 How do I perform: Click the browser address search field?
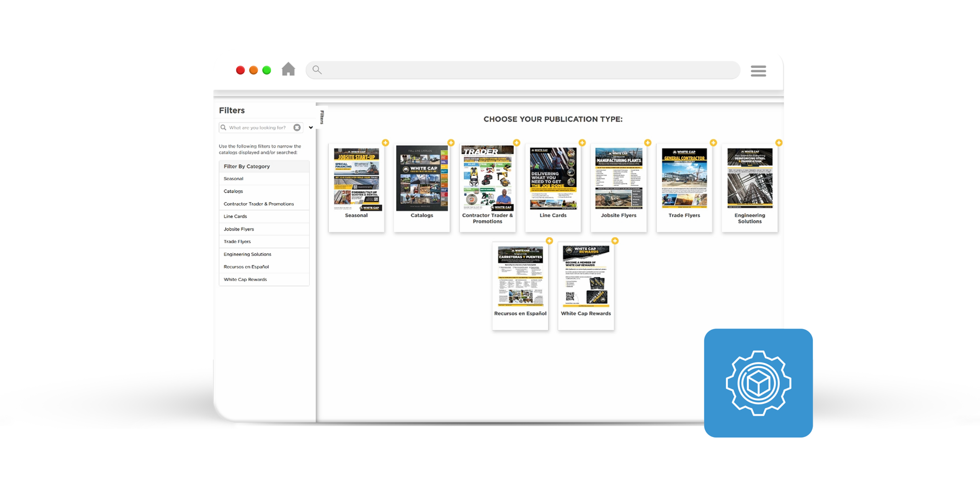click(x=523, y=70)
